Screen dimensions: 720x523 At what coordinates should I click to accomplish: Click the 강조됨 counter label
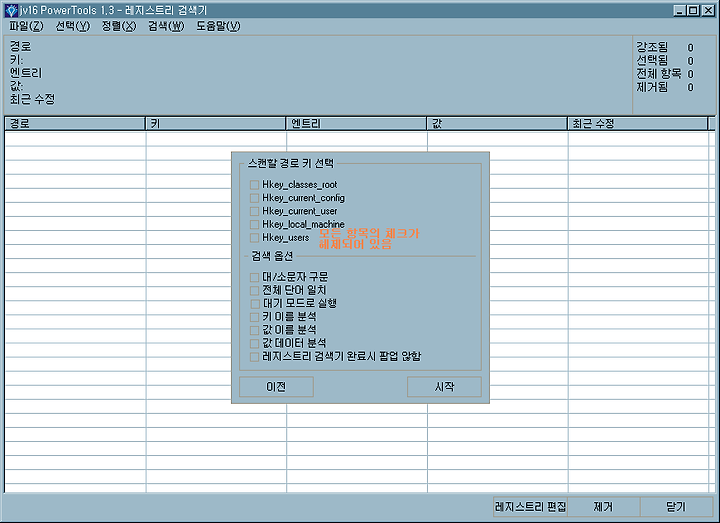click(652, 47)
